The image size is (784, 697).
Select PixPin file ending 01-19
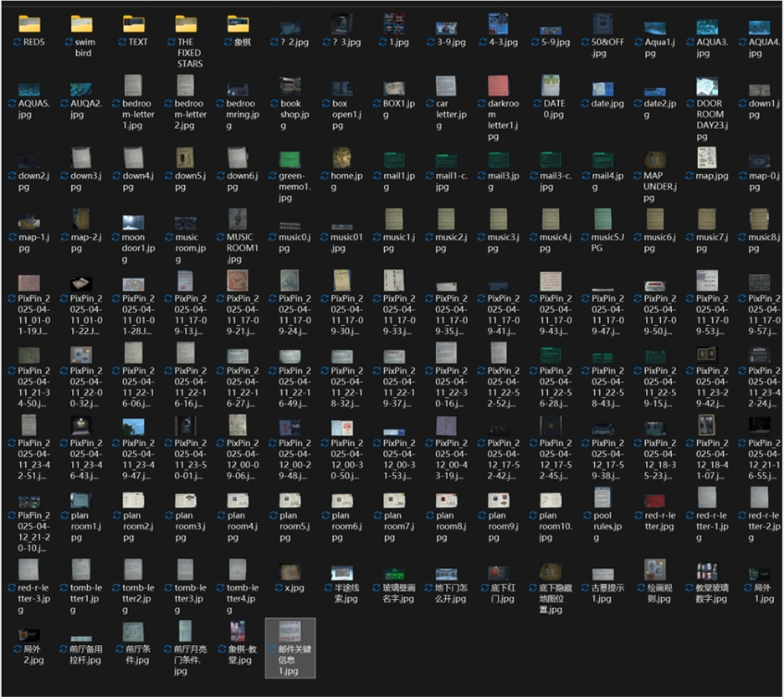29,304
